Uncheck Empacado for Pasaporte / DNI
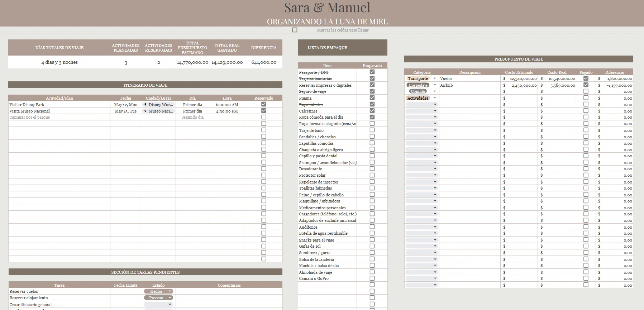The image size is (644, 310). click(x=372, y=72)
